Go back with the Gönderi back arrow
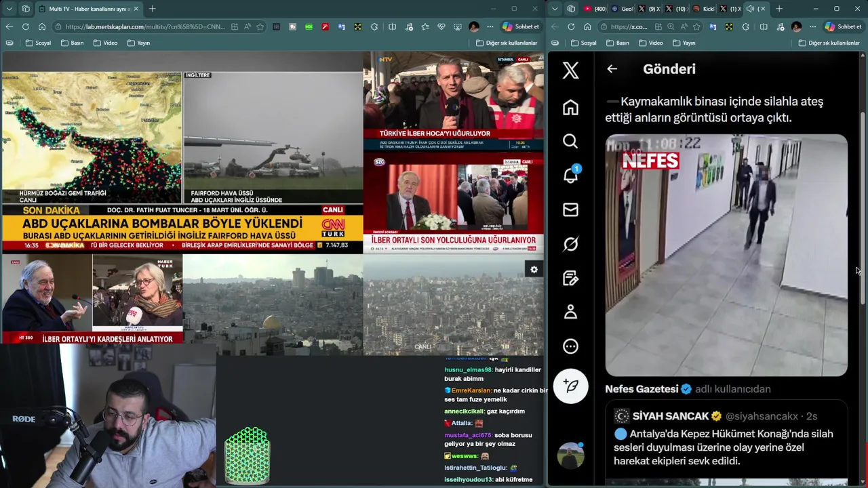This screenshot has height=488, width=868. point(612,68)
